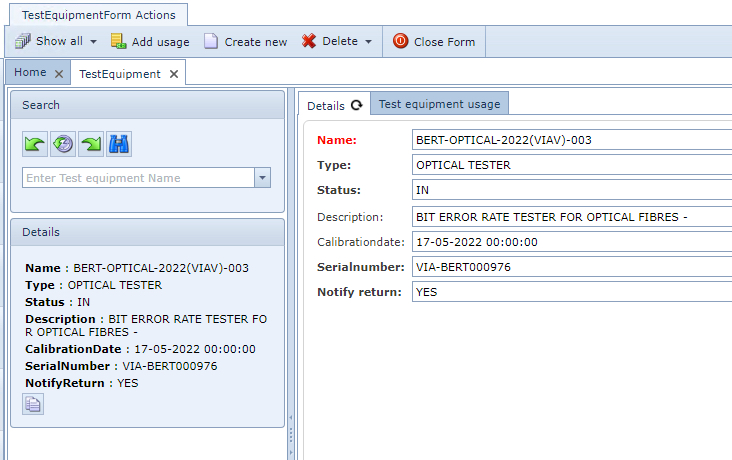Click the copy details icon under NotifyReturn

pos(33,404)
